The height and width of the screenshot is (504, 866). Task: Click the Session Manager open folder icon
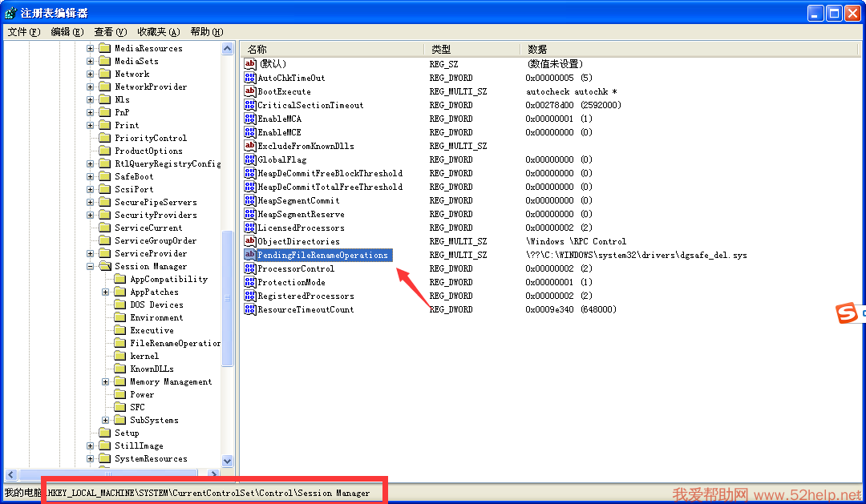click(x=104, y=266)
